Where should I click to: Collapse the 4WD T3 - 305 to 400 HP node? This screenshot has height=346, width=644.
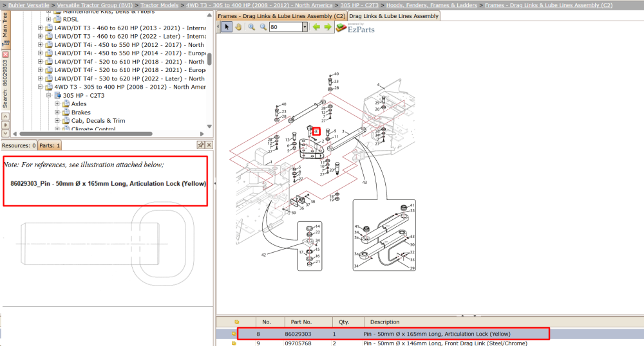coord(40,87)
